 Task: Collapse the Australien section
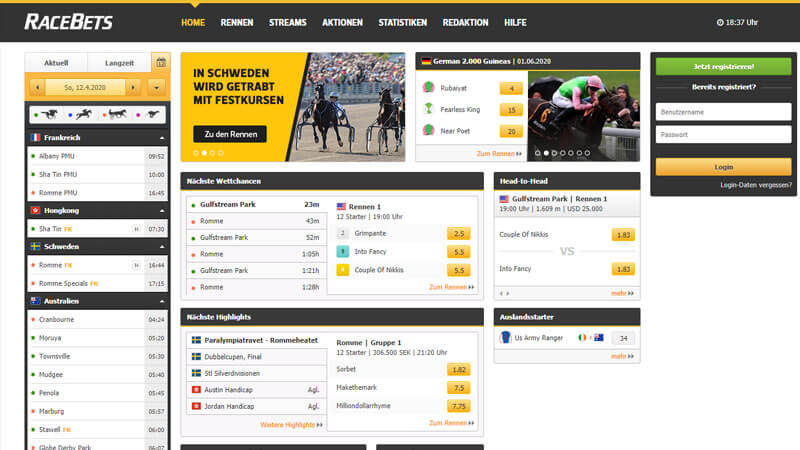(x=162, y=301)
